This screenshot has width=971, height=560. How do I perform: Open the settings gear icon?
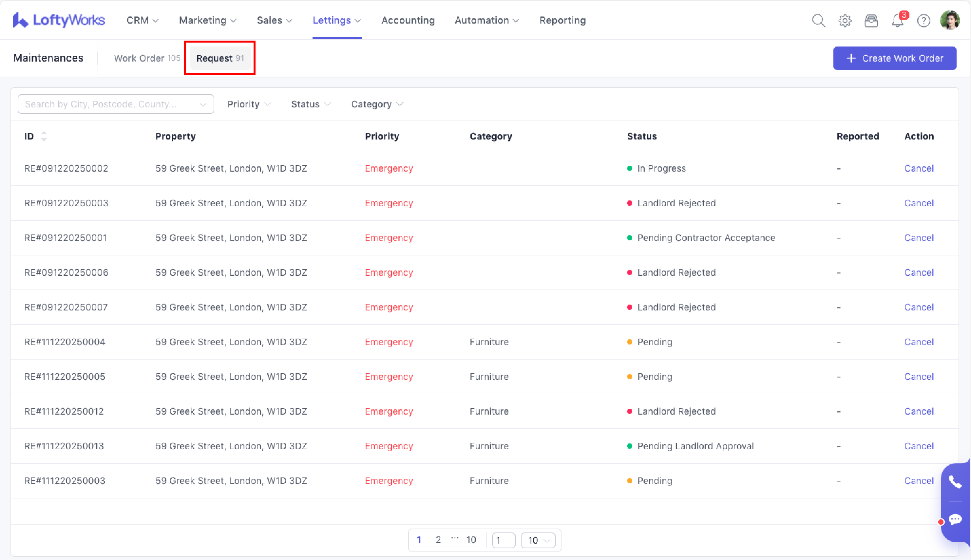[x=845, y=20]
